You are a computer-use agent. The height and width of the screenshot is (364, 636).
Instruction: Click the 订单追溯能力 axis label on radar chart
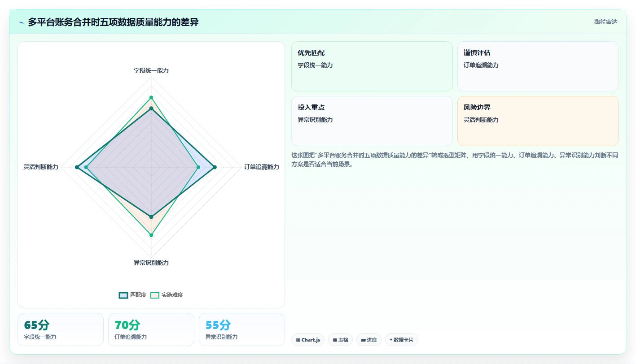[262, 167]
